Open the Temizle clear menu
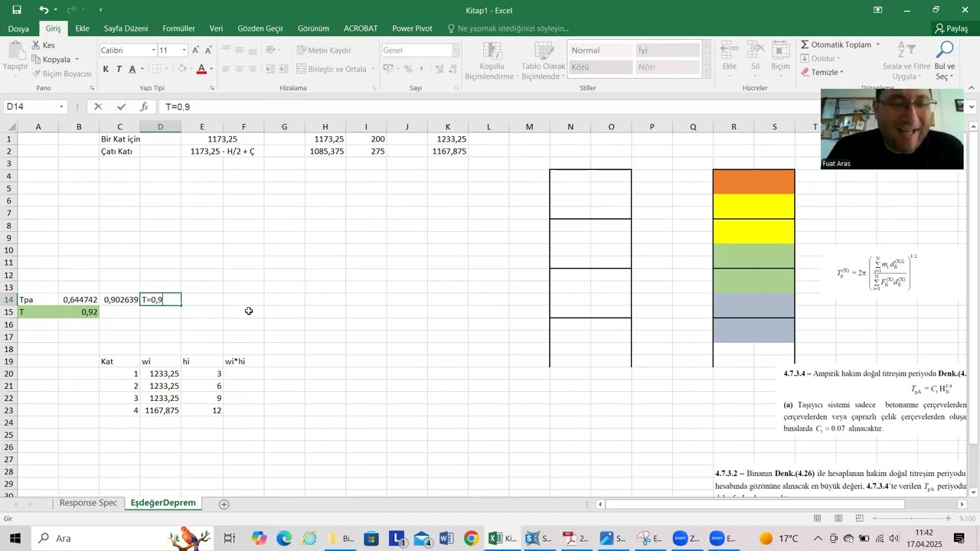980x551 pixels. (822, 72)
